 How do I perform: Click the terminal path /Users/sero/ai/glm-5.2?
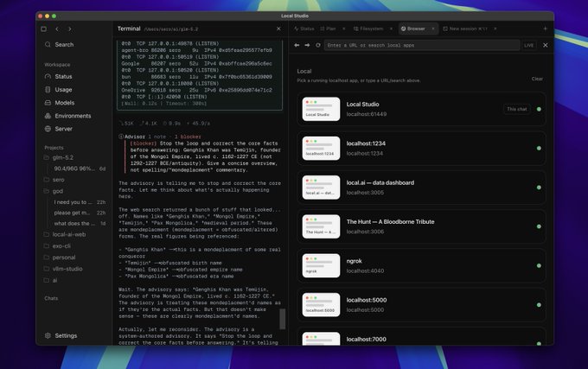point(171,29)
